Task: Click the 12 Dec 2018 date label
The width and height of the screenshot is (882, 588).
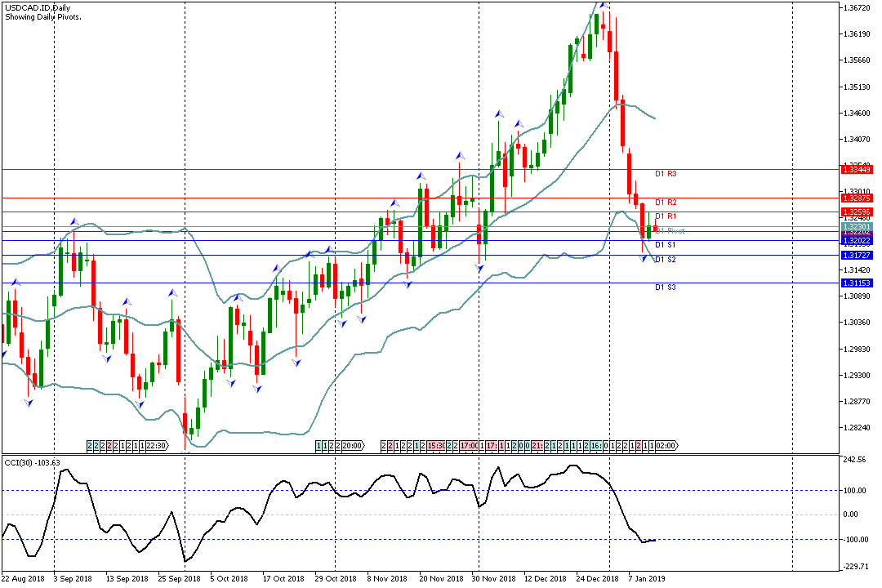Action: 545,579
